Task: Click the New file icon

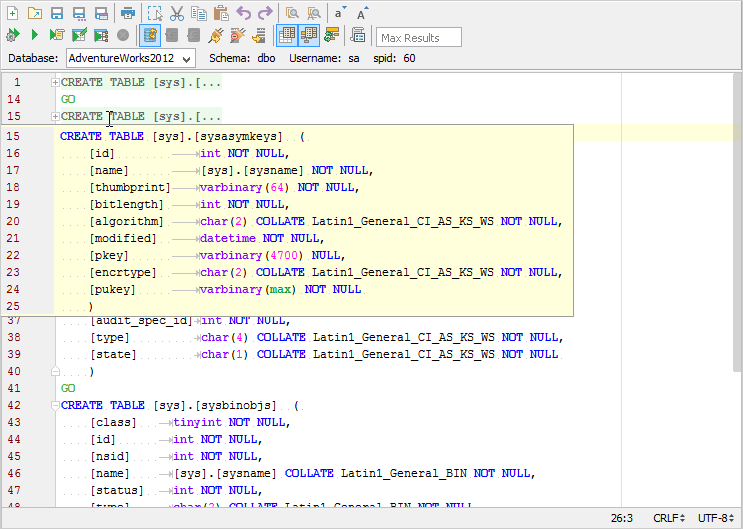Action: (x=12, y=13)
